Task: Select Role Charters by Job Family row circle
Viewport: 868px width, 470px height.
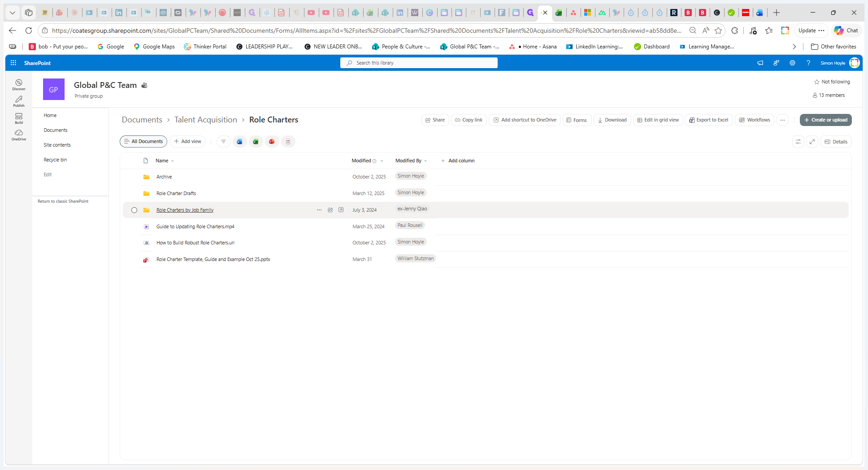Action: (x=134, y=210)
